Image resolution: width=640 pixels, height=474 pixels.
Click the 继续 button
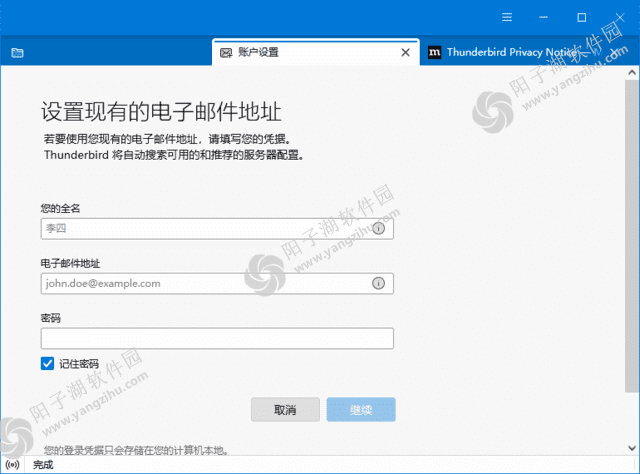[x=361, y=409]
